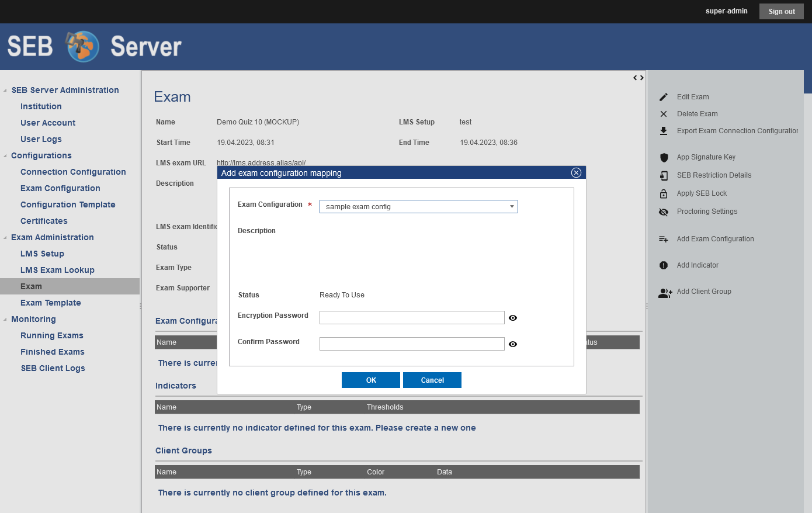
Task: Collapse the SEB Server Administration section
Action: [5, 91]
